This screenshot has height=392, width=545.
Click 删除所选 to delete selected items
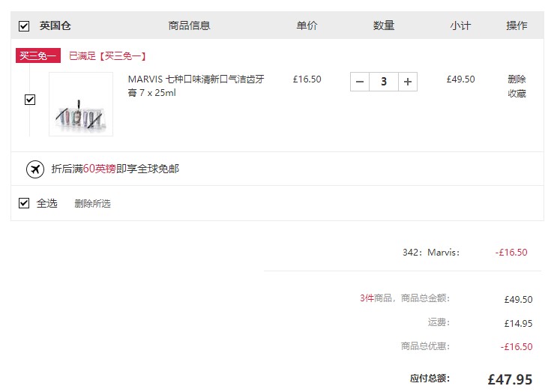92,204
